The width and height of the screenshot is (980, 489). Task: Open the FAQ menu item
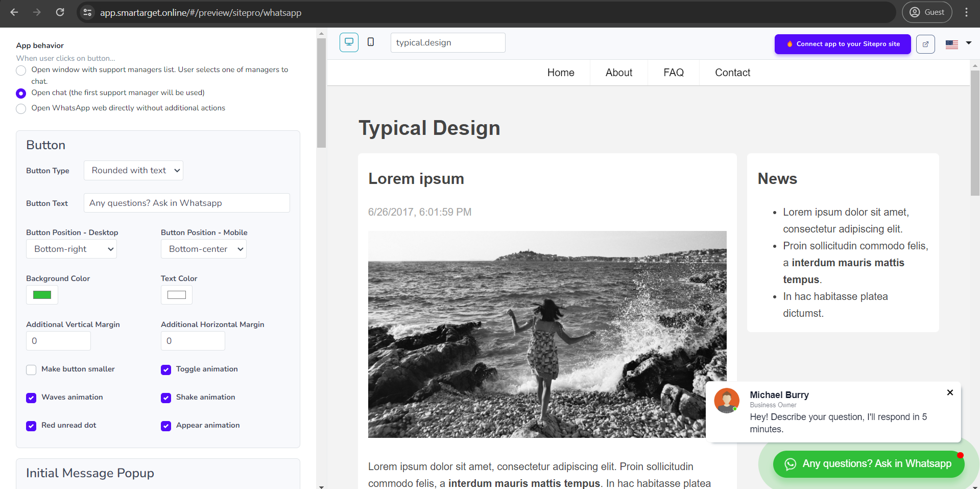[x=673, y=73]
